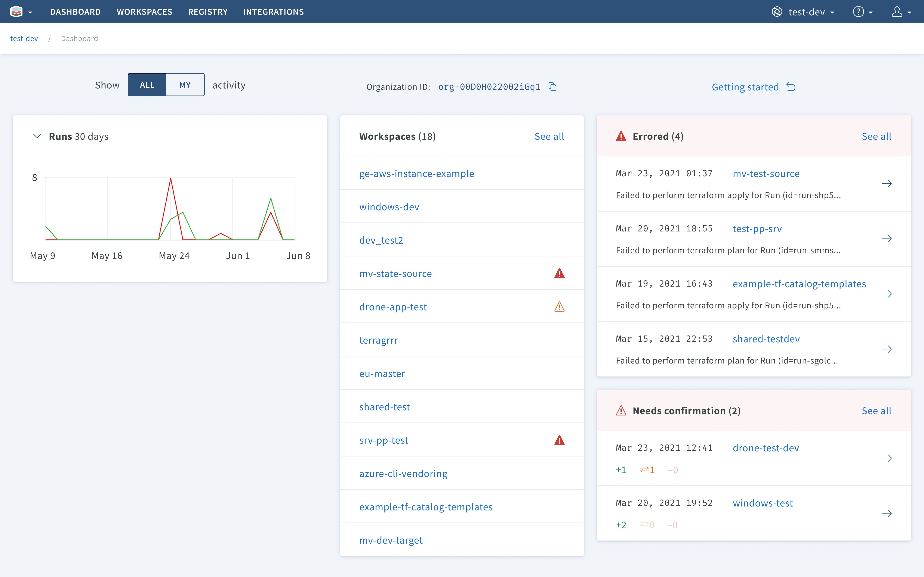Open the Registry menu item
Viewport: 924px width, 577px height.
pos(208,12)
